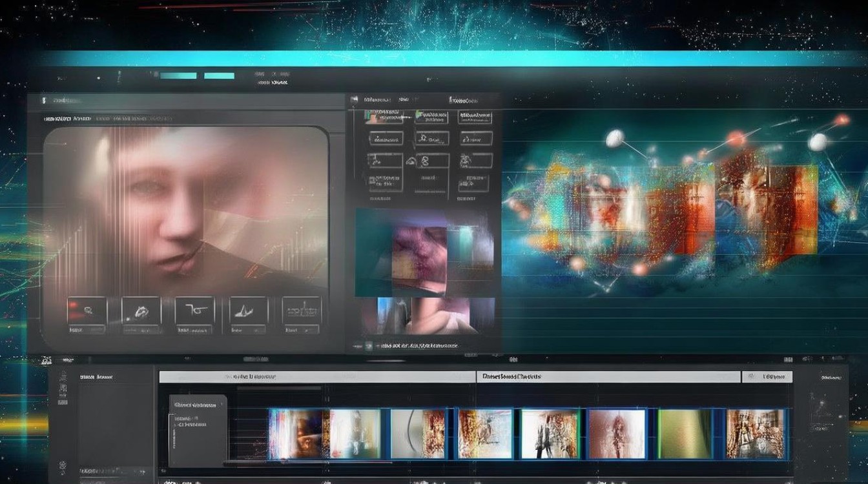Choose the middle tool button beneath the preview
The image size is (868, 484).
(194, 311)
